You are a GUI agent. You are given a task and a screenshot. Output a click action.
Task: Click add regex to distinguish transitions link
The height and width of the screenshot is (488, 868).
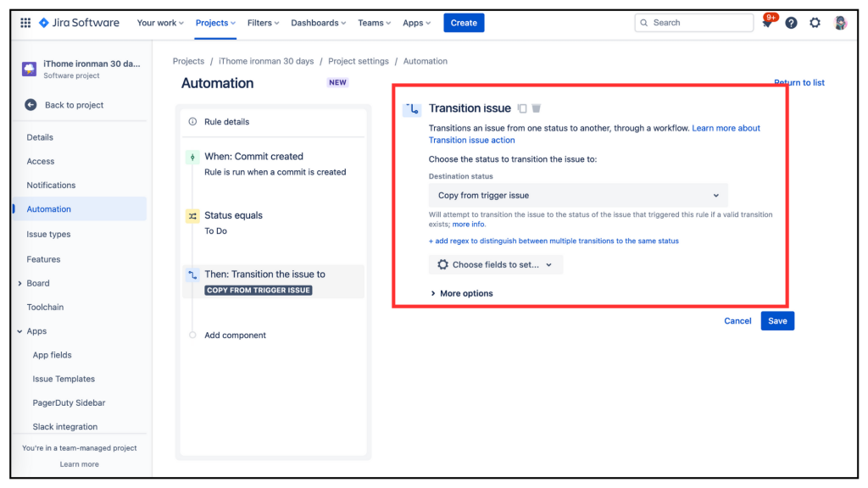coord(554,241)
